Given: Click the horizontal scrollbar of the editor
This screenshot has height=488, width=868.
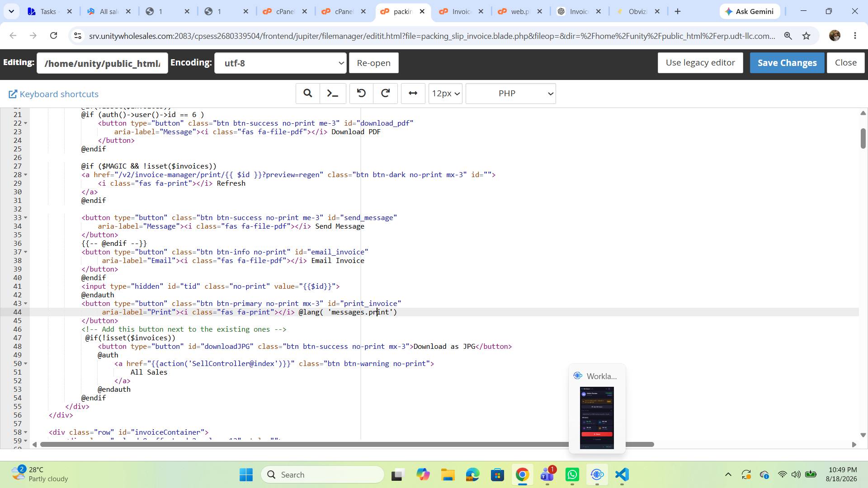Looking at the screenshot, I should click(x=347, y=445).
